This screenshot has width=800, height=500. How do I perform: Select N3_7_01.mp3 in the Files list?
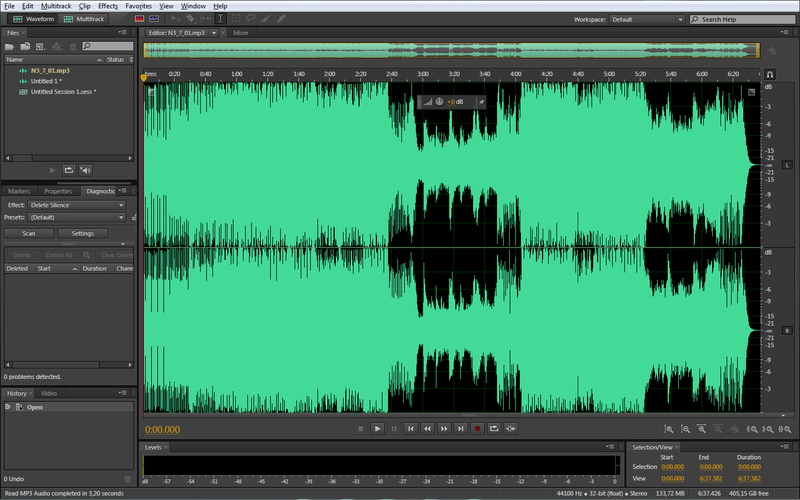(50, 71)
